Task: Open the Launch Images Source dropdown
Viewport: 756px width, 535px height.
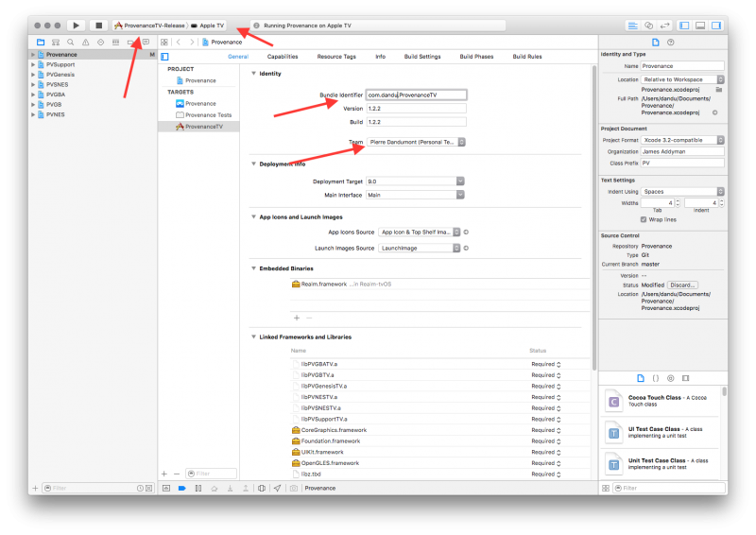Action: (x=420, y=248)
